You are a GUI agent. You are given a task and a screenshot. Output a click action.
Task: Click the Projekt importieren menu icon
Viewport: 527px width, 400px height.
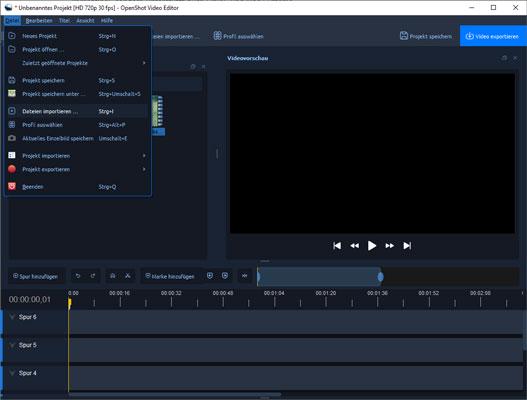click(x=12, y=155)
